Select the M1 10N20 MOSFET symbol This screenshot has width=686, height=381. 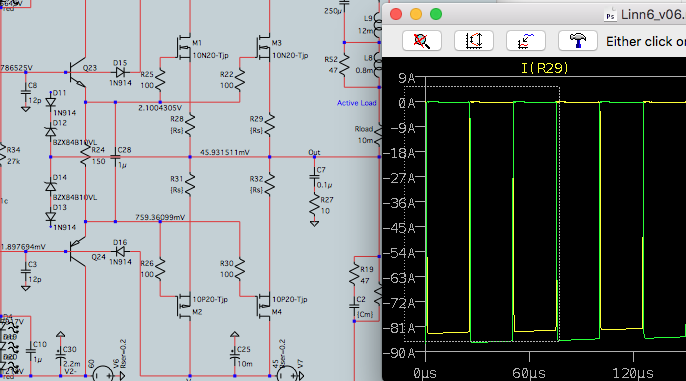tap(184, 47)
